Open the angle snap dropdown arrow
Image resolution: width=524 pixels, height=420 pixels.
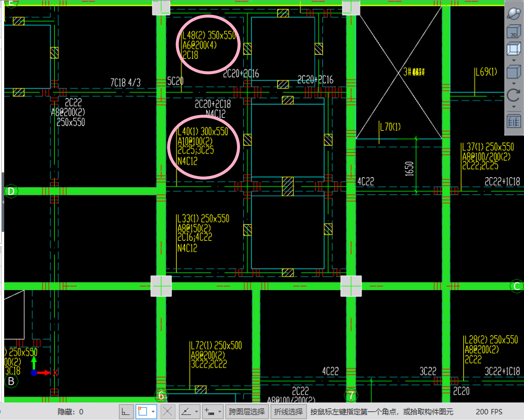pyautogui.click(x=197, y=412)
